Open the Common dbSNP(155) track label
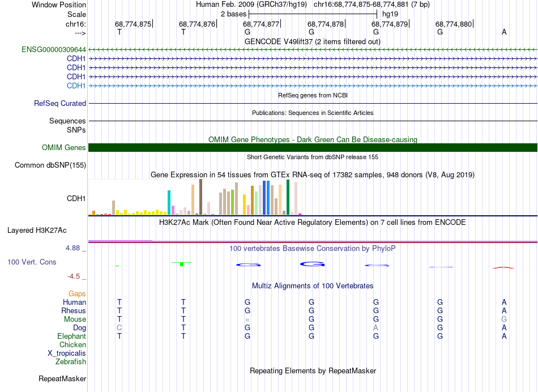Image resolution: width=538 pixels, height=392 pixels. [50, 165]
